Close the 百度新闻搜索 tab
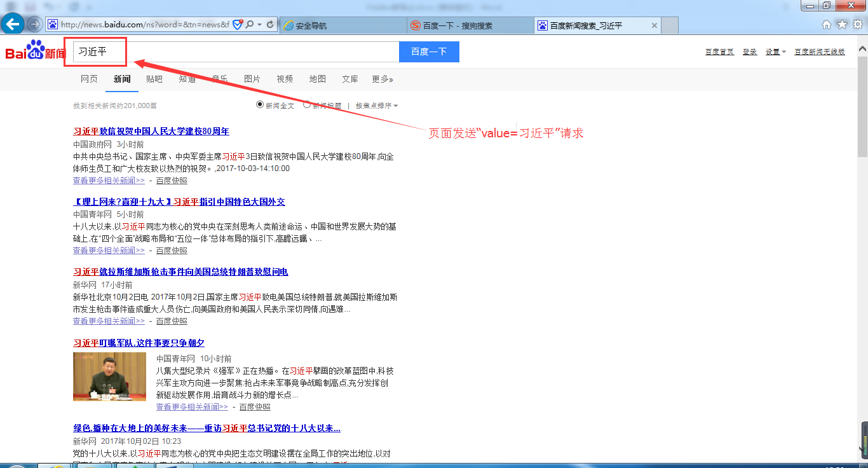This screenshot has width=868, height=468. pyautogui.click(x=654, y=25)
